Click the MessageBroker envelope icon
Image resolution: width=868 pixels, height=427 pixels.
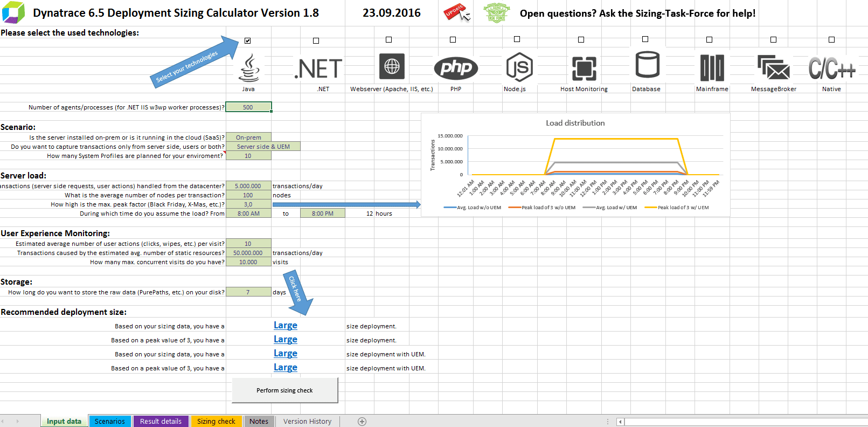coord(773,67)
